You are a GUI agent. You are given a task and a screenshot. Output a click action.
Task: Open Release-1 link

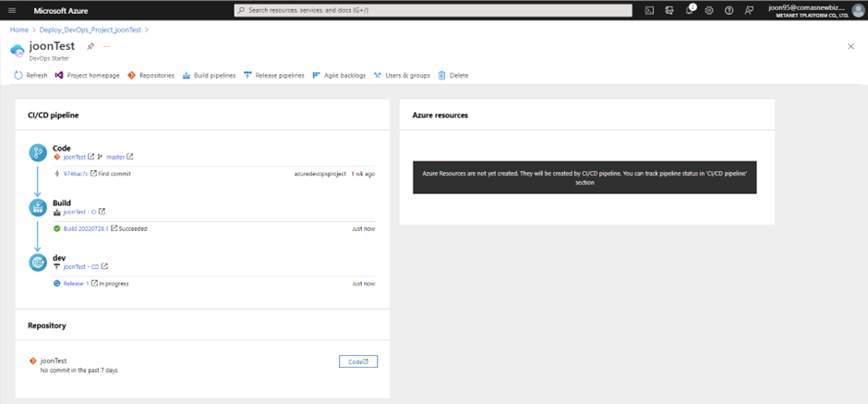tap(77, 283)
